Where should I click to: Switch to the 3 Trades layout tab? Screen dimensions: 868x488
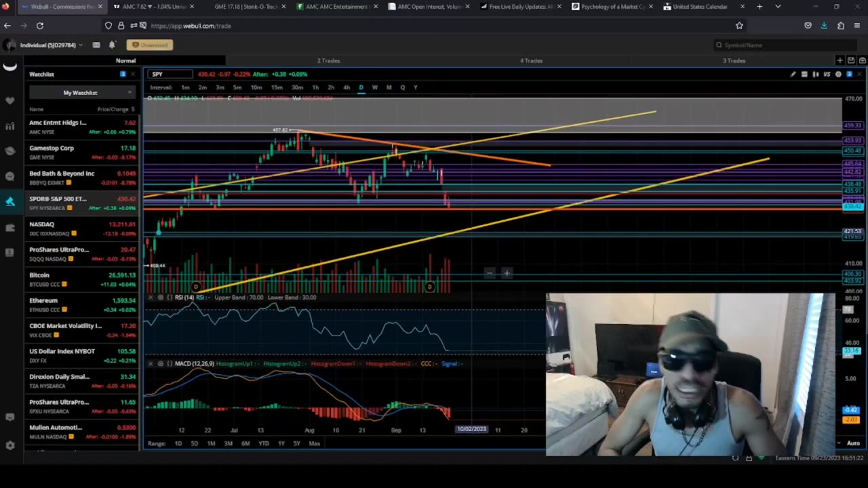pyautogui.click(x=734, y=60)
